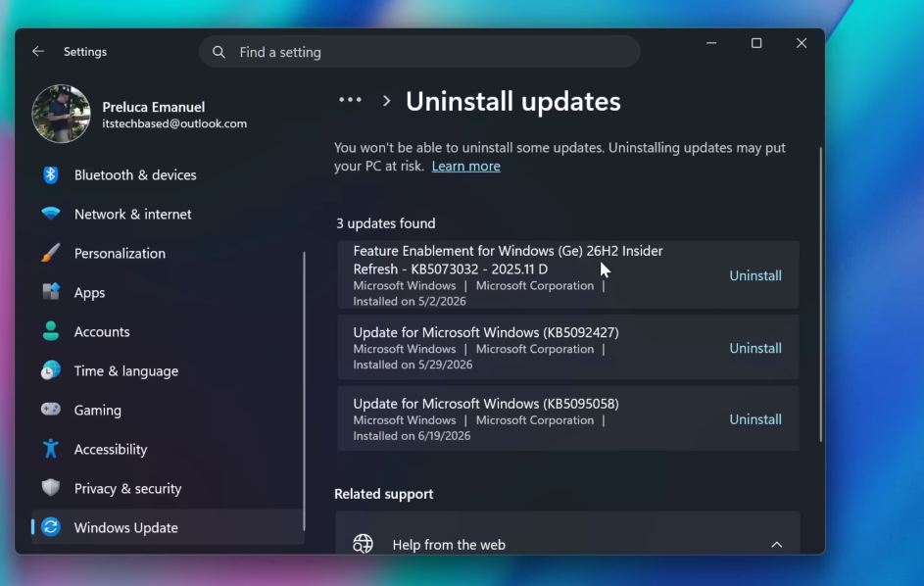924x586 pixels.
Task: Click the globe icon beside Help from the web
Action: coord(363,544)
